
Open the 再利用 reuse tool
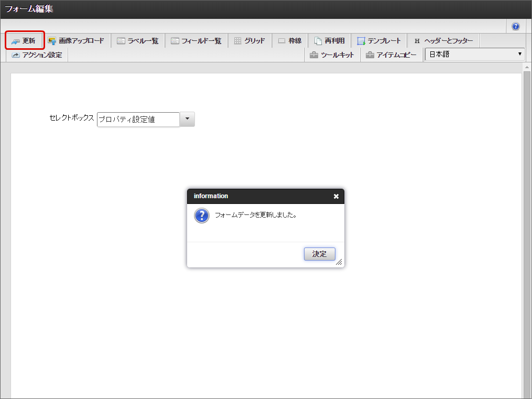click(330, 41)
